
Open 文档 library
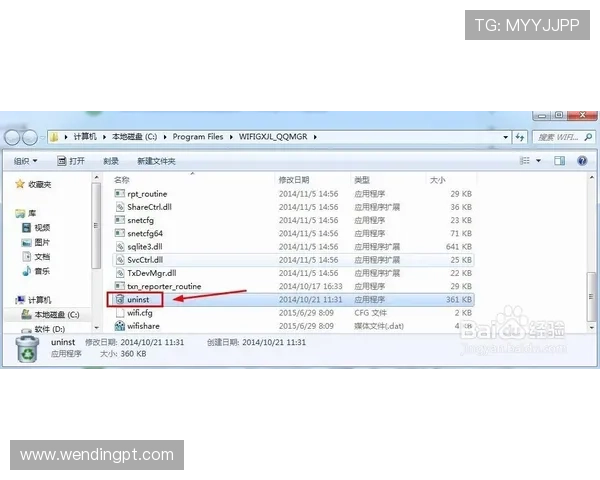pyautogui.click(x=36, y=257)
